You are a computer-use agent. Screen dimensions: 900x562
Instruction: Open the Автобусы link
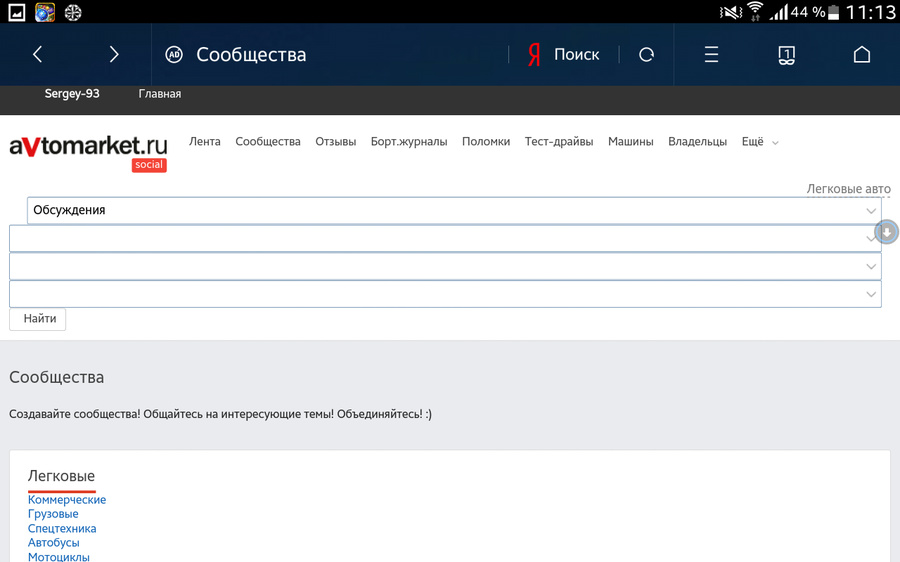pos(53,542)
